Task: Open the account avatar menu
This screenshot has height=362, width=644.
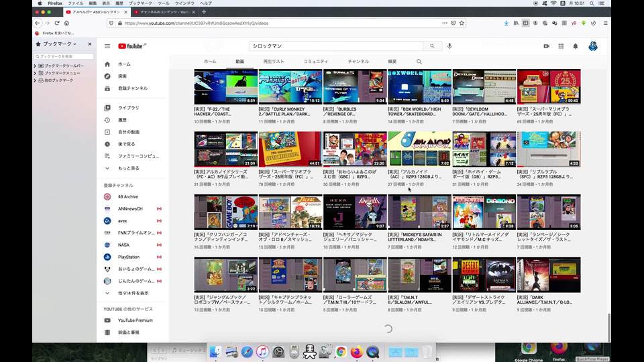Action: 592,46
